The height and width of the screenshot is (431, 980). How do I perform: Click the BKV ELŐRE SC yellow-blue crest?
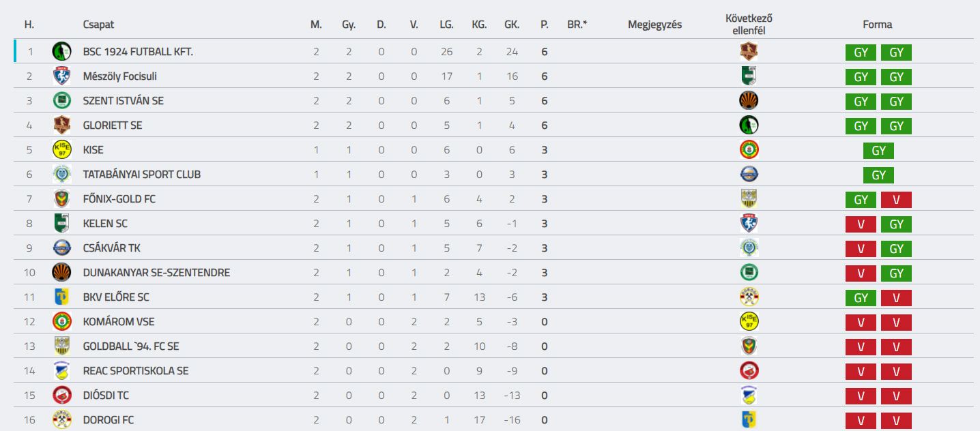point(61,297)
